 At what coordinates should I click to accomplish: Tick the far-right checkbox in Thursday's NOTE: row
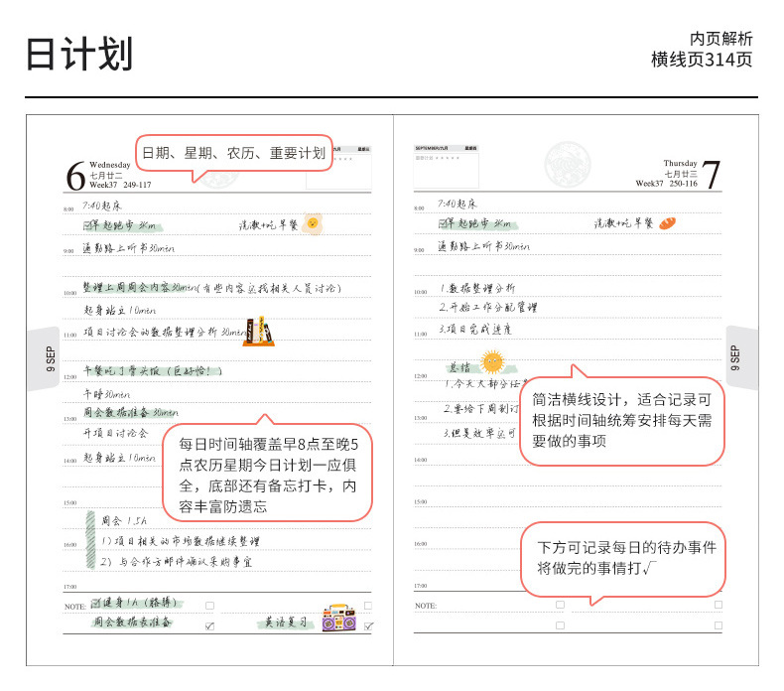click(x=719, y=605)
